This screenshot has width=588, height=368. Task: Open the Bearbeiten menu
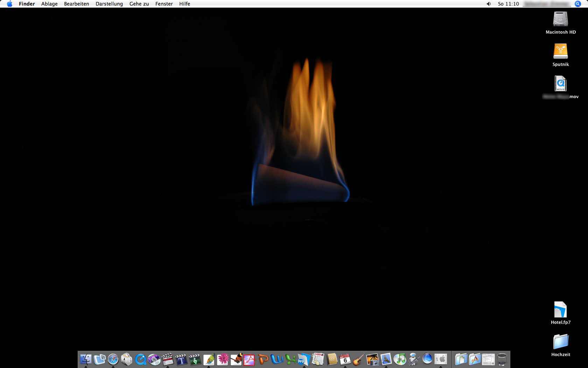point(76,4)
